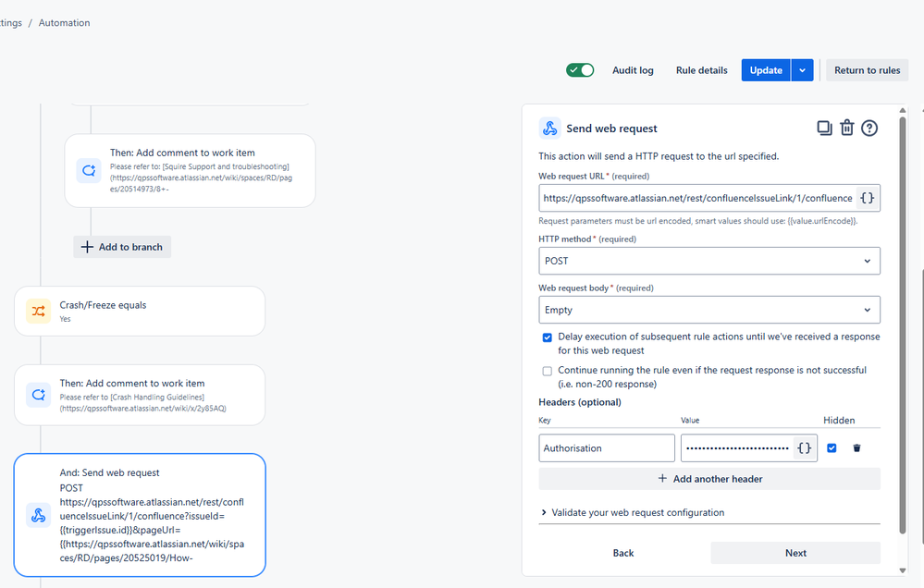The width and height of the screenshot is (924, 588).
Task: Click the Crash Handling Guidelines comment icon
Action: point(38,395)
